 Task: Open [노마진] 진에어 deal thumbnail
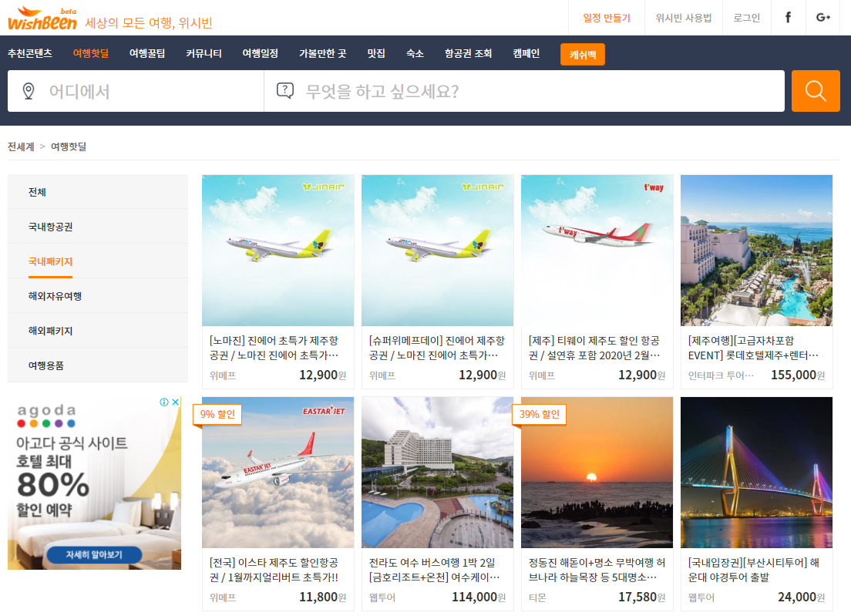(277, 251)
